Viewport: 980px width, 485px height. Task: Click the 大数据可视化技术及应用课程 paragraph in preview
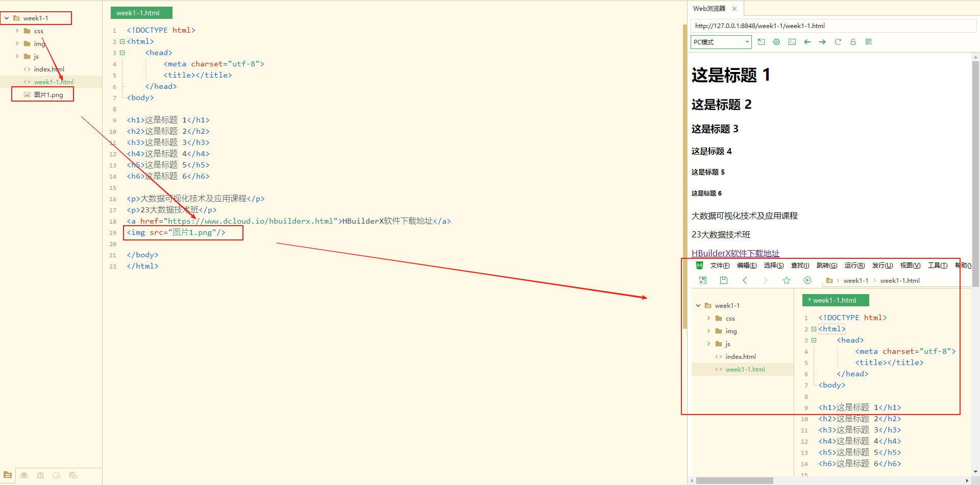tap(744, 216)
